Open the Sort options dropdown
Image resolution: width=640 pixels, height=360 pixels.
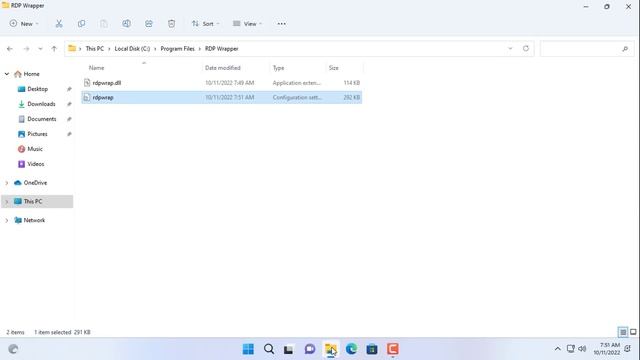tap(205, 24)
